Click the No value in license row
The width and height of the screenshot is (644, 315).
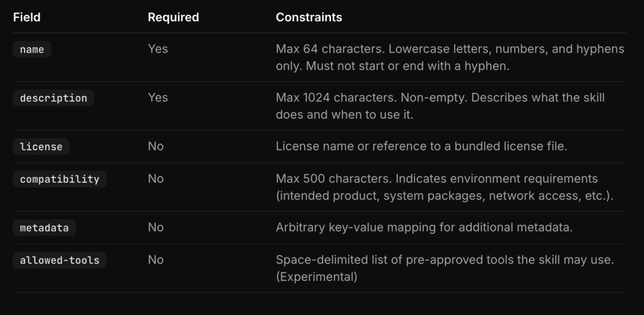(x=156, y=146)
